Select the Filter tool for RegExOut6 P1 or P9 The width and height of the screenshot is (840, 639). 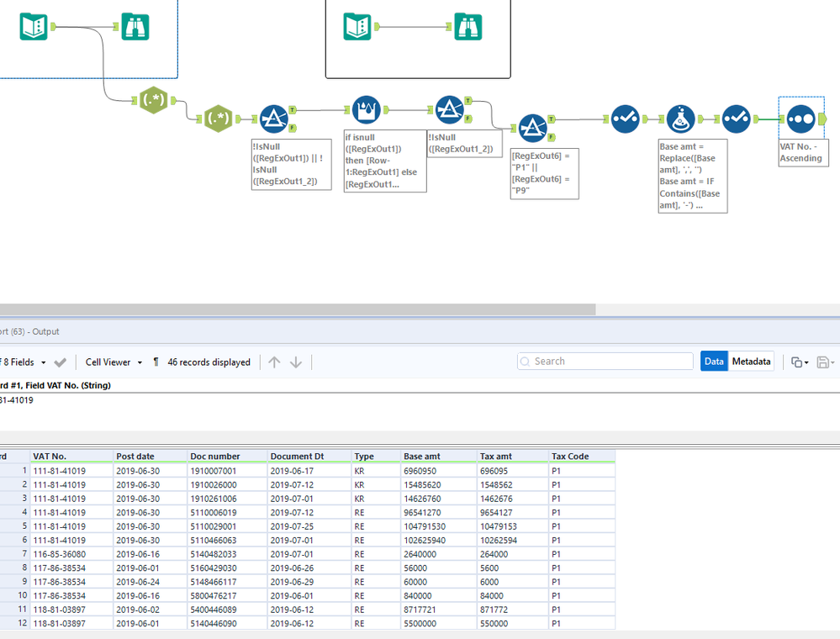532,128
